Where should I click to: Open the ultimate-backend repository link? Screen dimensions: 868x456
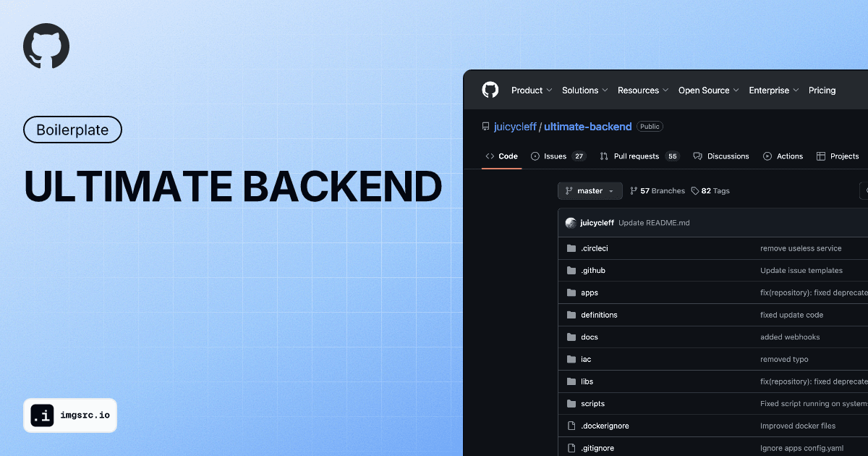click(x=588, y=127)
